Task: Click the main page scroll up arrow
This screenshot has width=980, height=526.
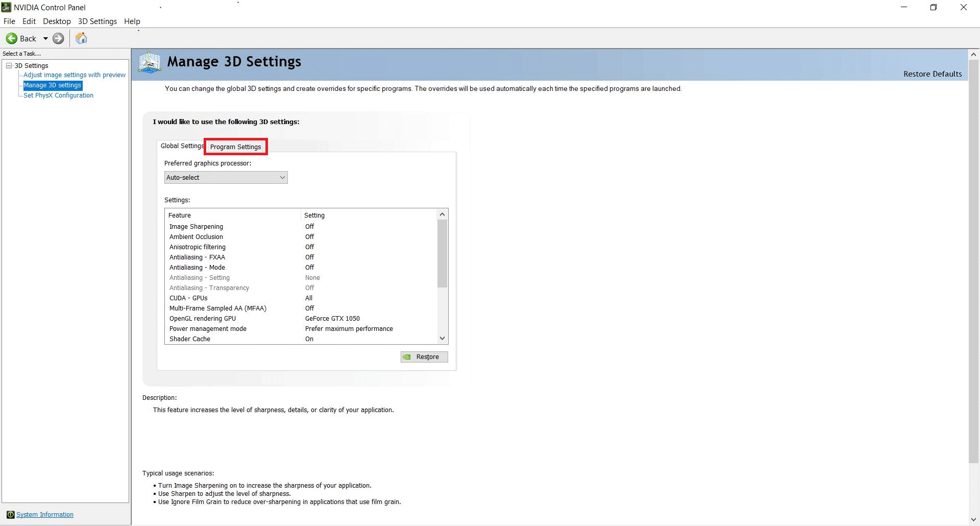Action: point(973,54)
